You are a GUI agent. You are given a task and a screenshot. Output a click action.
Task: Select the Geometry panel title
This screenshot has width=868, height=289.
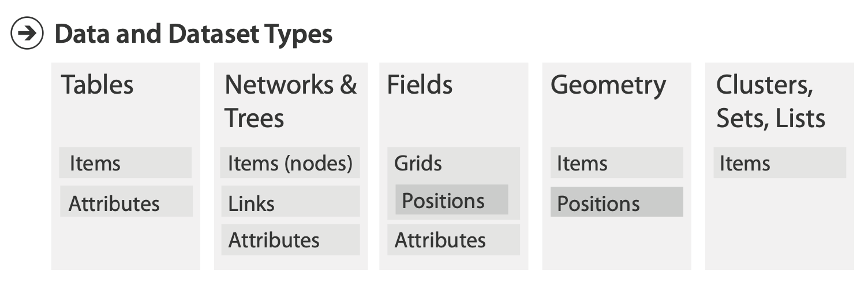tap(608, 85)
